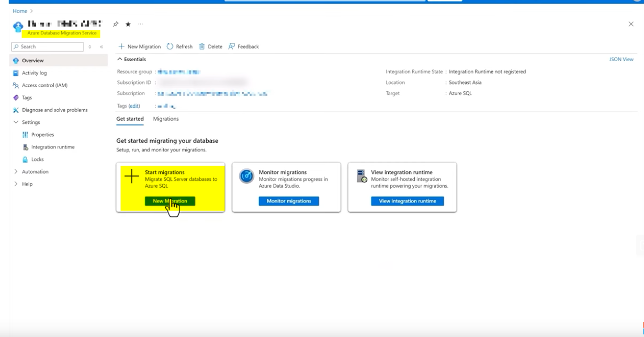Open Feedback from the toolbar
This screenshot has height=337, width=644.
tap(244, 47)
